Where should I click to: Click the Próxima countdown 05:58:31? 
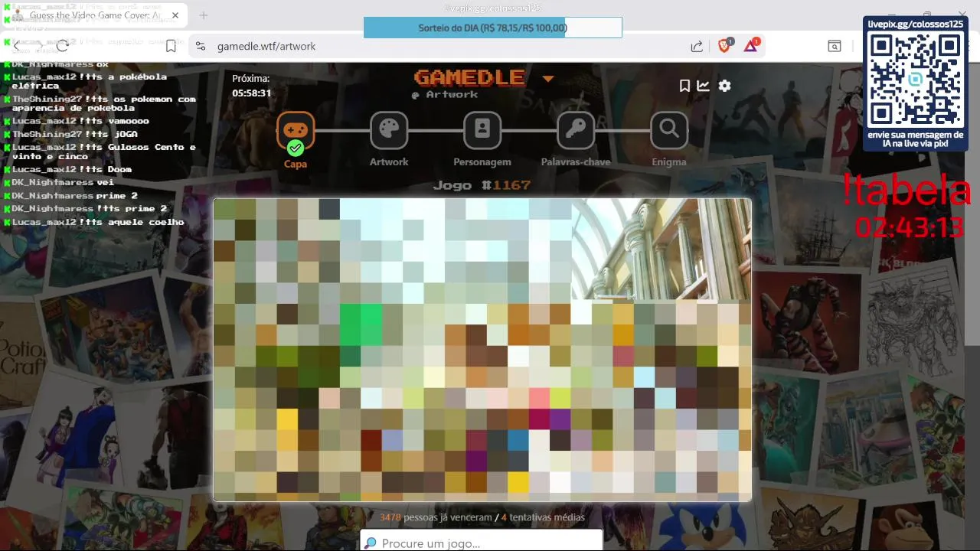click(252, 93)
